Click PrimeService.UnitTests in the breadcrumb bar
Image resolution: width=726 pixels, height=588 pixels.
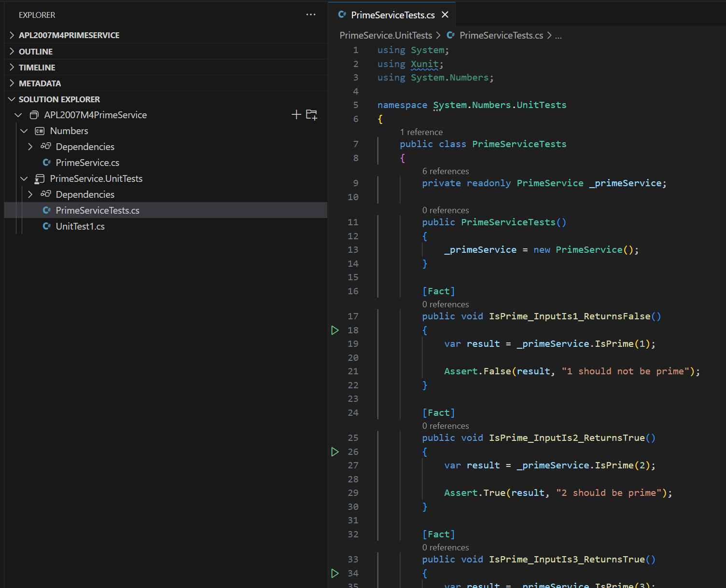(385, 35)
